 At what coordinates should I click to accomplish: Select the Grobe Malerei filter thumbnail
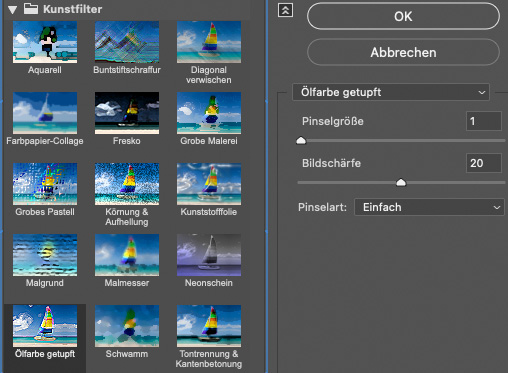(x=209, y=113)
